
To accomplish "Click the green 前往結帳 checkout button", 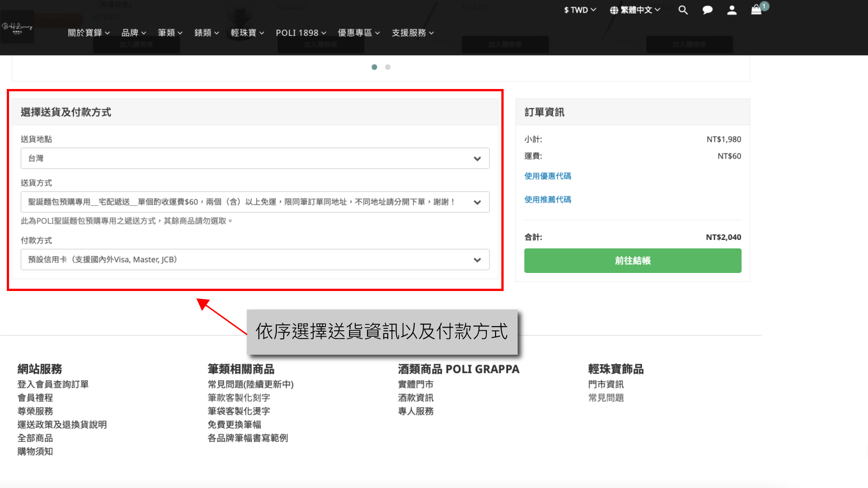I will [x=632, y=261].
